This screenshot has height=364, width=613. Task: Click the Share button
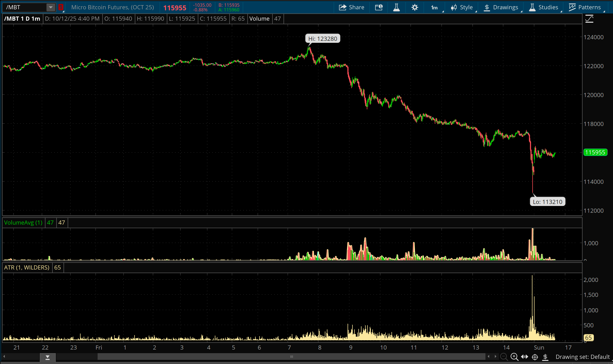click(x=351, y=7)
